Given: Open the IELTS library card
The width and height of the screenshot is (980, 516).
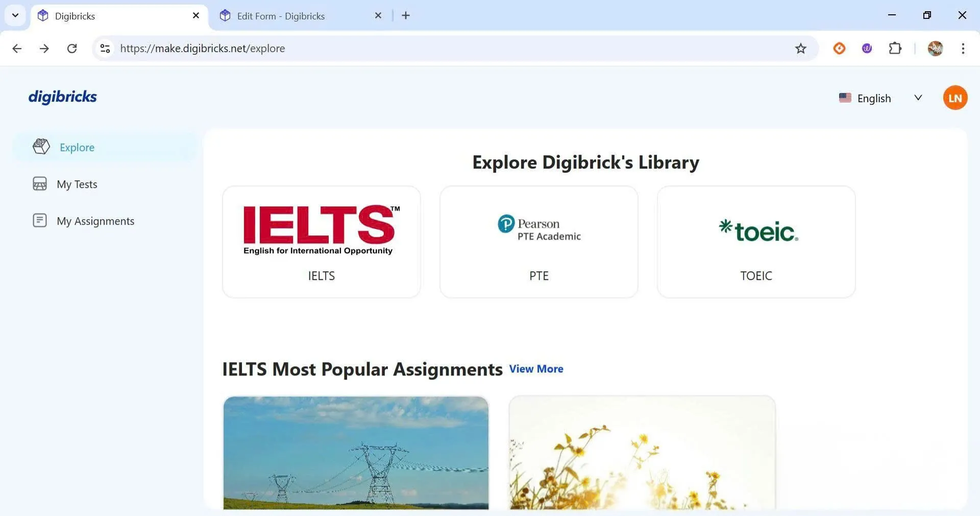Looking at the screenshot, I should coord(322,242).
